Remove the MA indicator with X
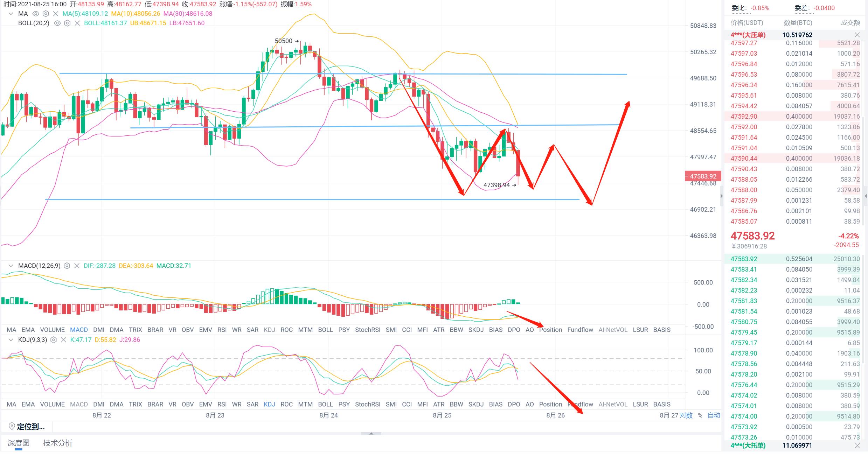The width and height of the screenshot is (868, 456). (56, 14)
